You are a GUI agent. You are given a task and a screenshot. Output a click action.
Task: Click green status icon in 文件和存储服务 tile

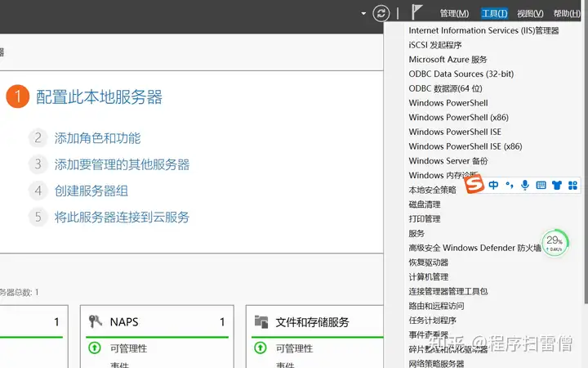[261, 348]
